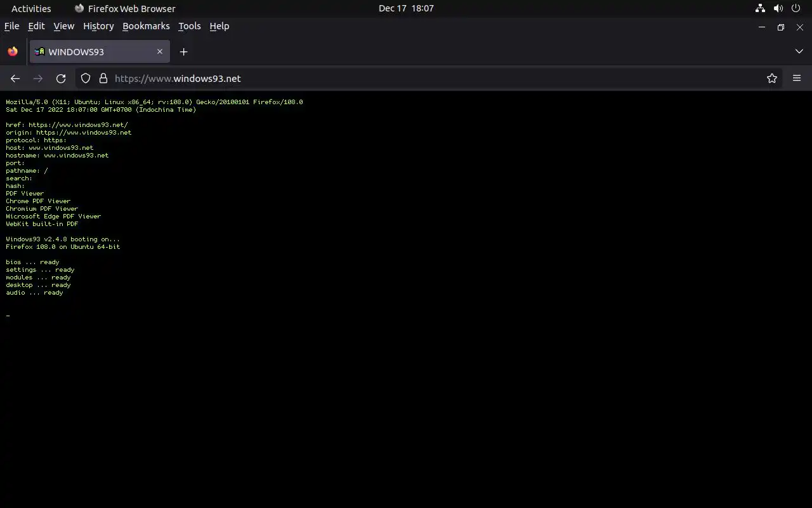The height and width of the screenshot is (508, 812).
Task: Go back with the Back arrow
Action: [x=15, y=79]
